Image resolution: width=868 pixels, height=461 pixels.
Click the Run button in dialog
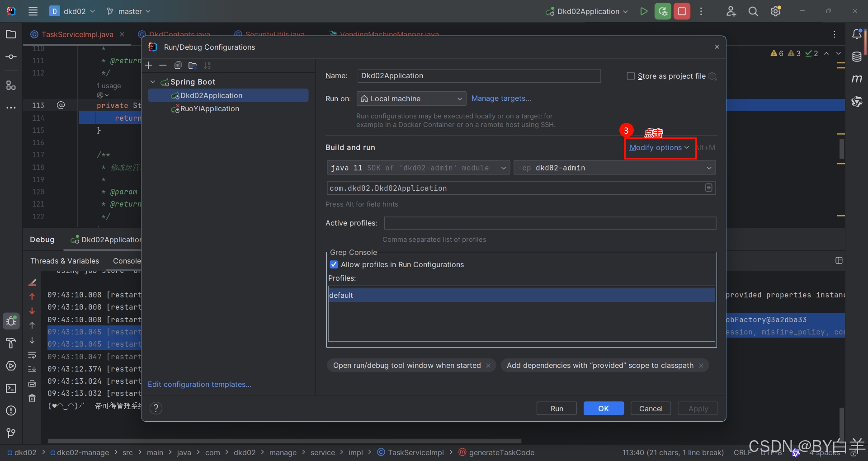point(557,409)
